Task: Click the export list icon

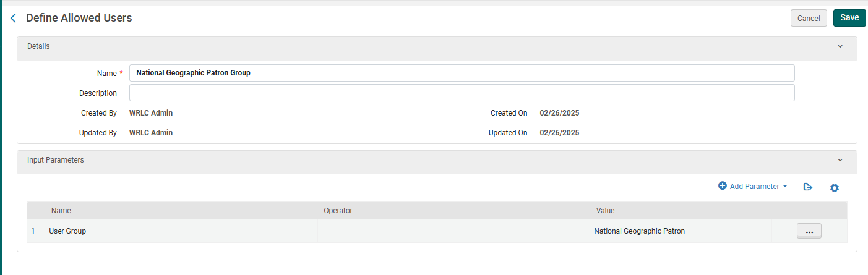Action: pyautogui.click(x=807, y=187)
